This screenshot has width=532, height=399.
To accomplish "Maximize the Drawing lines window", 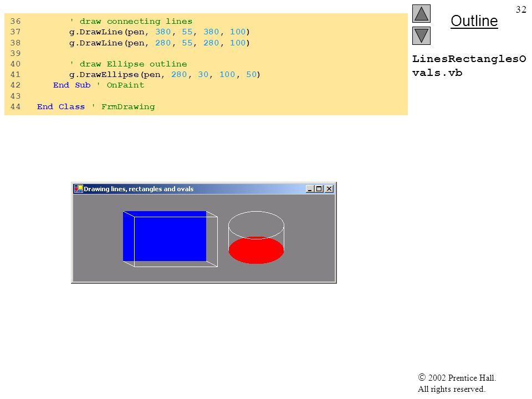I will [319, 189].
